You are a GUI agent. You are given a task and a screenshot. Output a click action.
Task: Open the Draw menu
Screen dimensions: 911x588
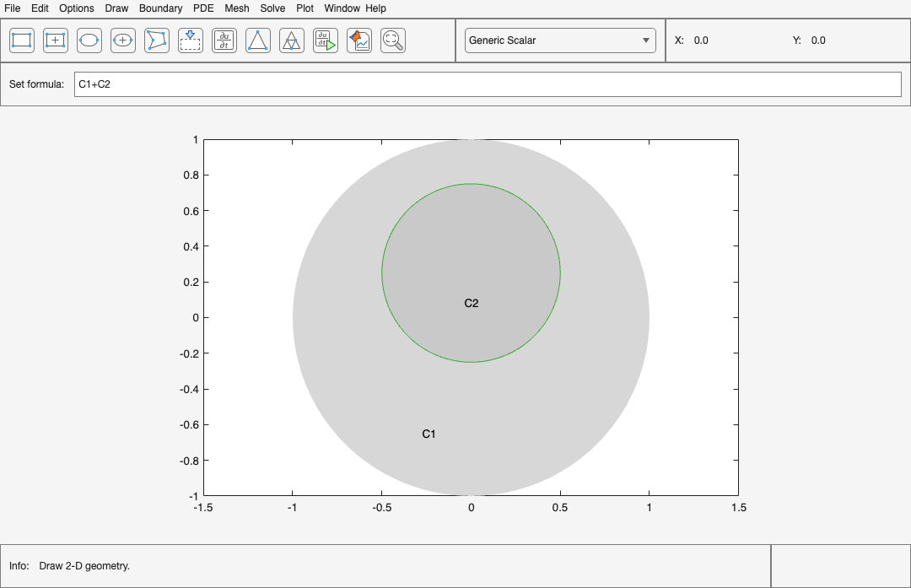click(116, 8)
